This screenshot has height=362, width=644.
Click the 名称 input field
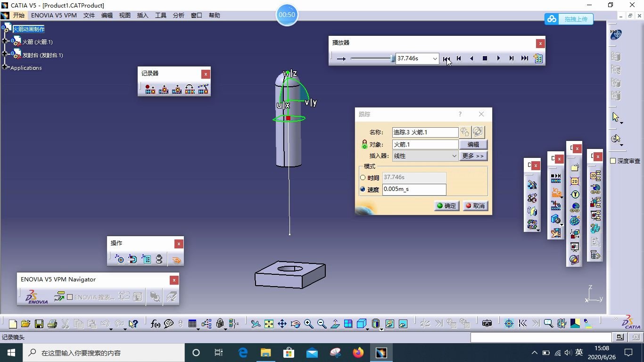pos(425,132)
